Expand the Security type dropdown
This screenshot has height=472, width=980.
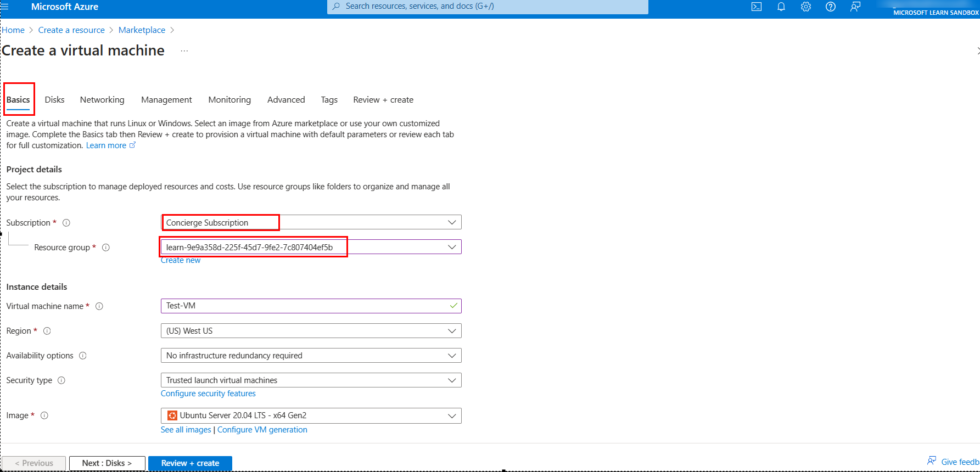pos(452,380)
